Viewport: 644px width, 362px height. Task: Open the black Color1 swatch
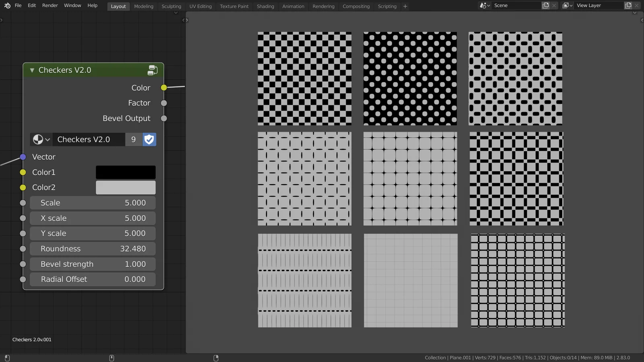tap(126, 172)
